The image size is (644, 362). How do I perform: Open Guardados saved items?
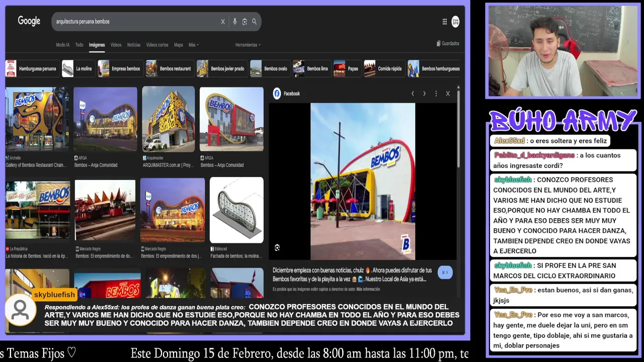click(448, 44)
